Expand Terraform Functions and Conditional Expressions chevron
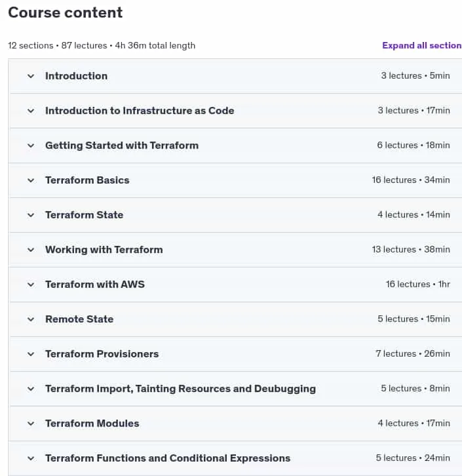Screen dimensions: 462x476 click(x=31, y=458)
